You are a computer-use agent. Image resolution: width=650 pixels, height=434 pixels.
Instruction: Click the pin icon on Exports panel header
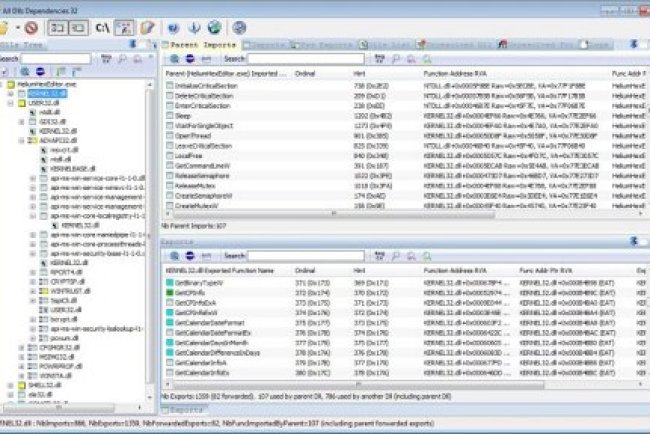pyautogui.click(x=633, y=241)
